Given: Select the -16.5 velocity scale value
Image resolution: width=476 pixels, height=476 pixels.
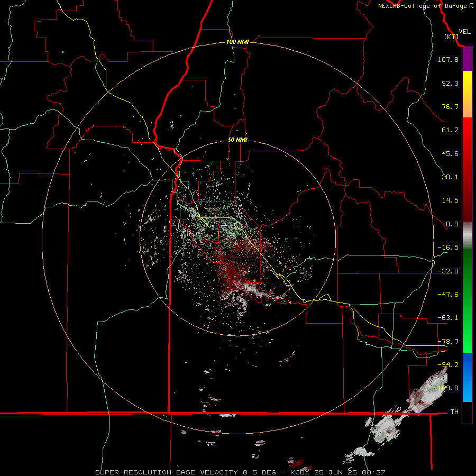Looking at the screenshot, I should pyautogui.click(x=448, y=248).
